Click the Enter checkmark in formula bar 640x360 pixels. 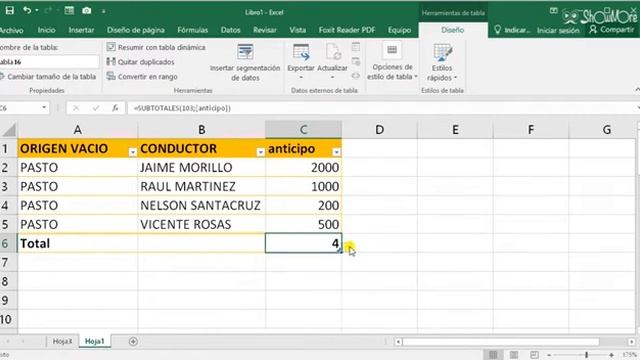point(96,108)
